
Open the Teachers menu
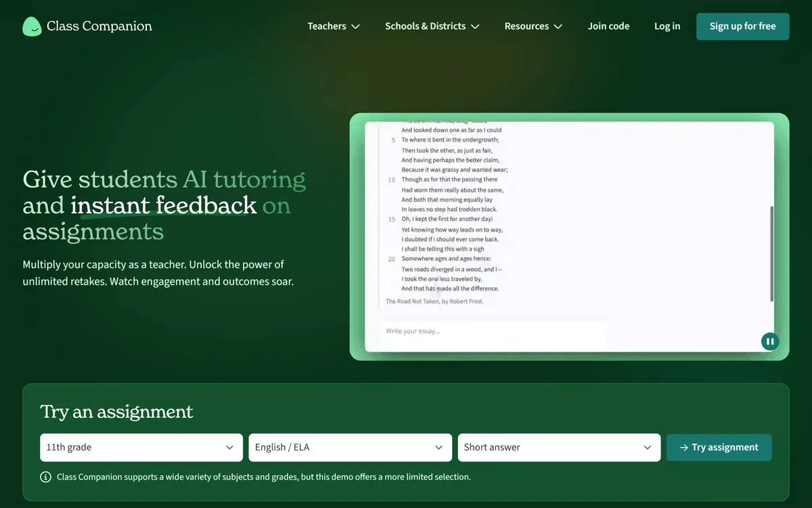click(x=334, y=26)
